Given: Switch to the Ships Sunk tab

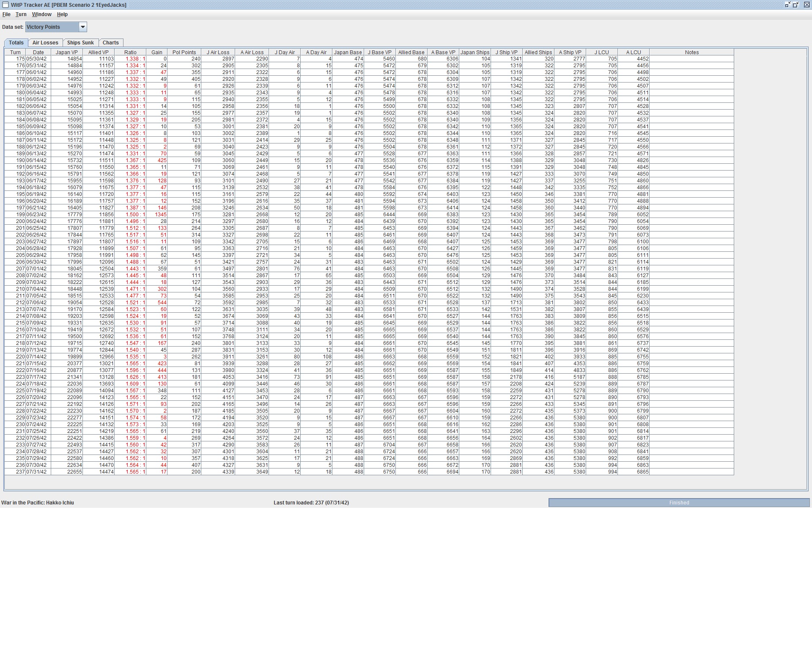Looking at the screenshot, I should click(80, 43).
